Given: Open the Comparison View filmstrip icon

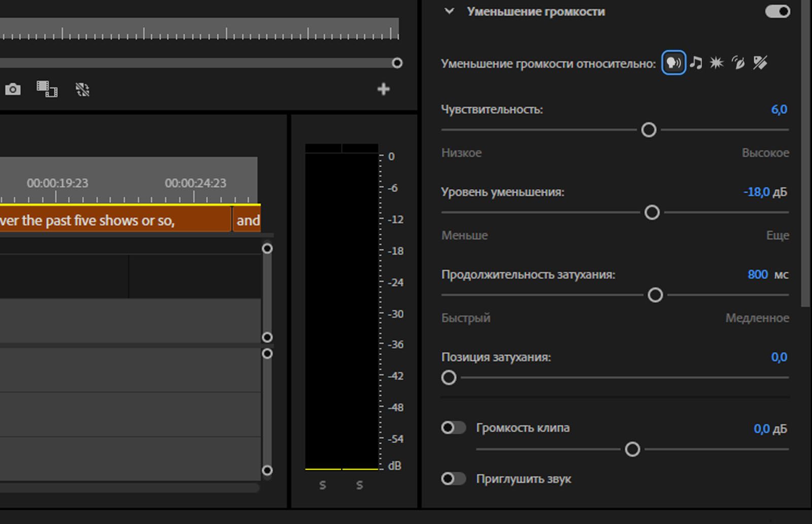Looking at the screenshot, I should click(47, 89).
